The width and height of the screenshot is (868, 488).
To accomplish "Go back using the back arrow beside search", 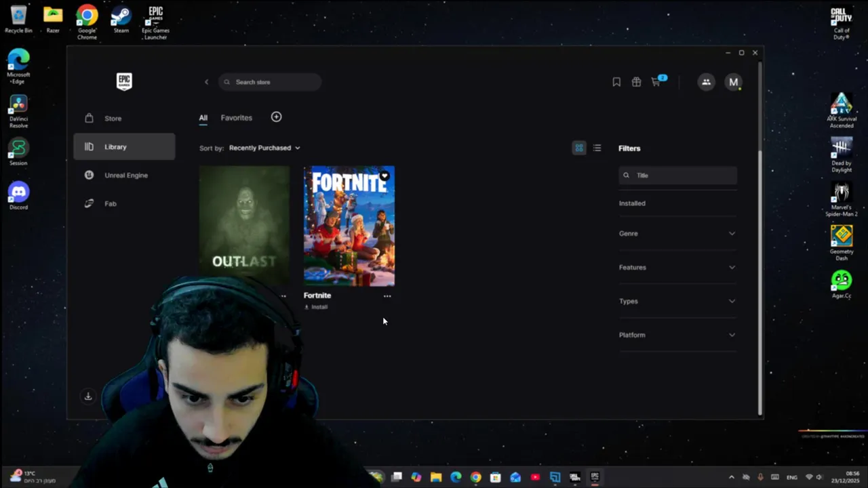I will (207, 82).
